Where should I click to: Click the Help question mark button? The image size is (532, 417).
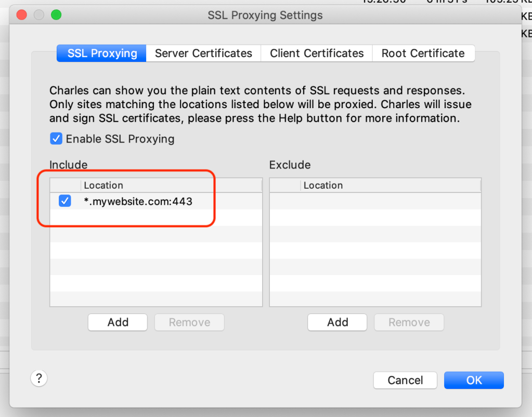(39, 378)
